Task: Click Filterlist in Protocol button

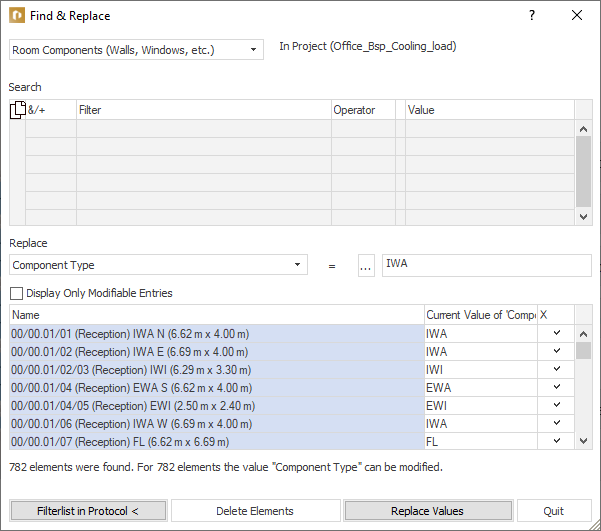Action: [x=88, y=511]
